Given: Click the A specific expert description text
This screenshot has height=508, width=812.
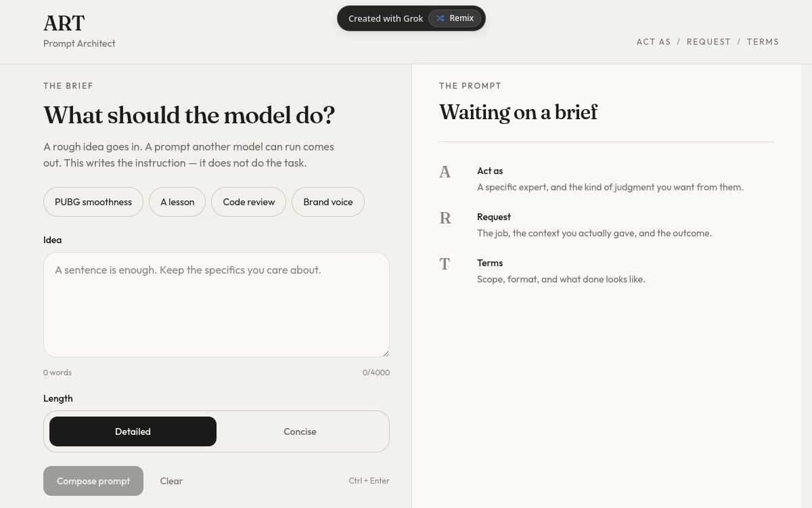Looking at the screenshot, I should coord(610,187).
